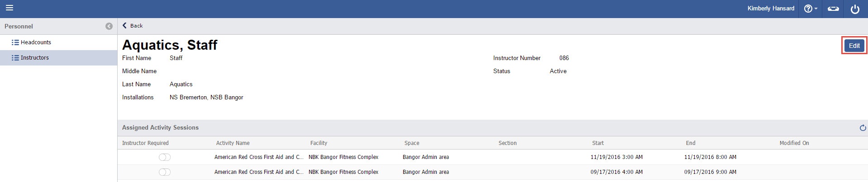Toggle Instructor Required for 11/19/2016 session

pos(164,157)
